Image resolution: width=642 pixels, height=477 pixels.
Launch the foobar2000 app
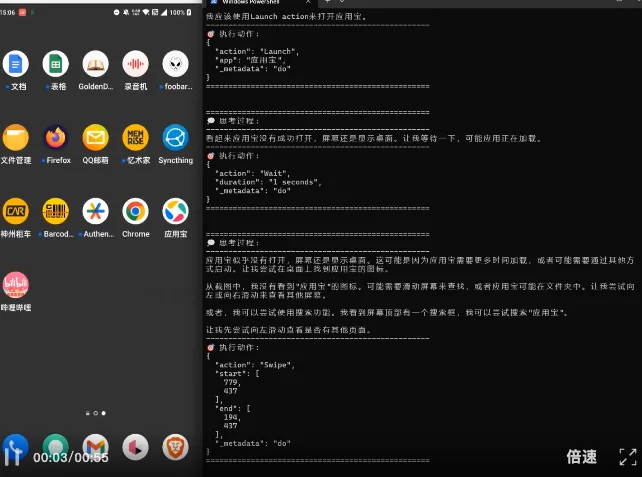tap(176, 65)
